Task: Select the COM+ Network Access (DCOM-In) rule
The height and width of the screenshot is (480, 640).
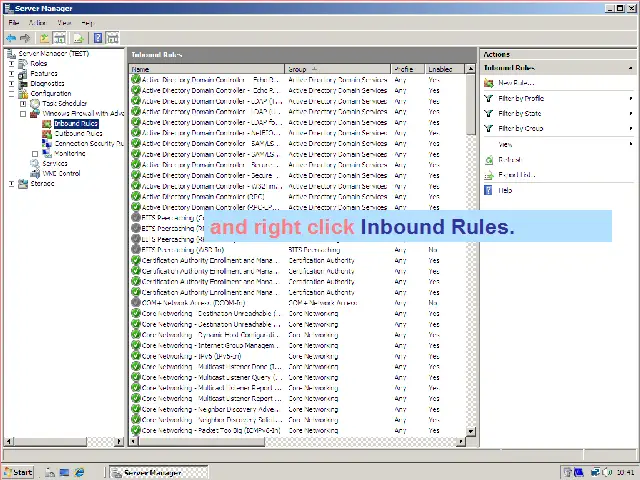Action: click(x=298, y=303)
